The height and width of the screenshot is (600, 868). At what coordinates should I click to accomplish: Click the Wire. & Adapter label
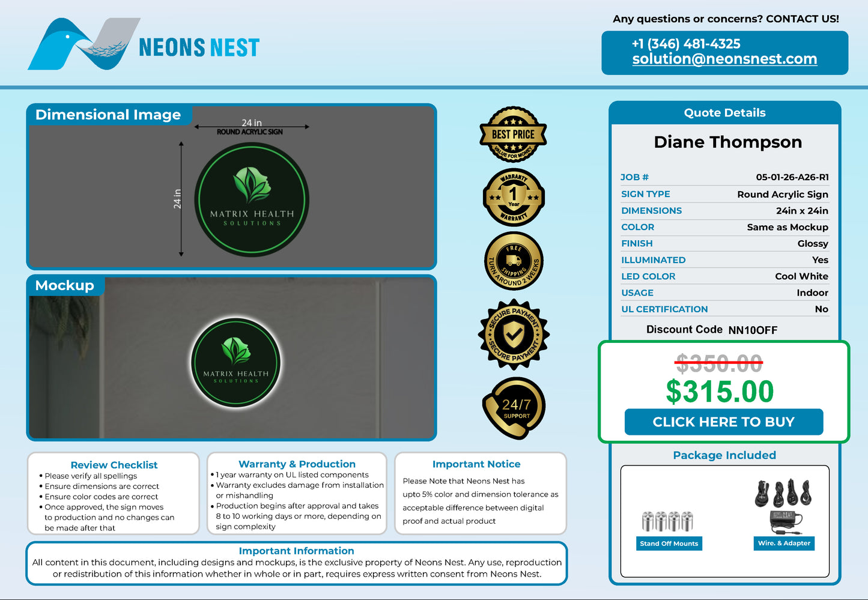pos(784,543)
